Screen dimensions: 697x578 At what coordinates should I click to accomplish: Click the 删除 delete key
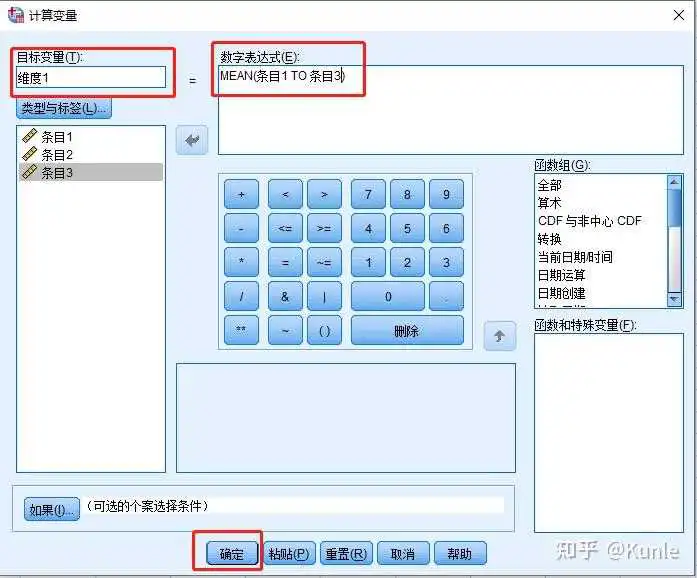coord(407,330)
